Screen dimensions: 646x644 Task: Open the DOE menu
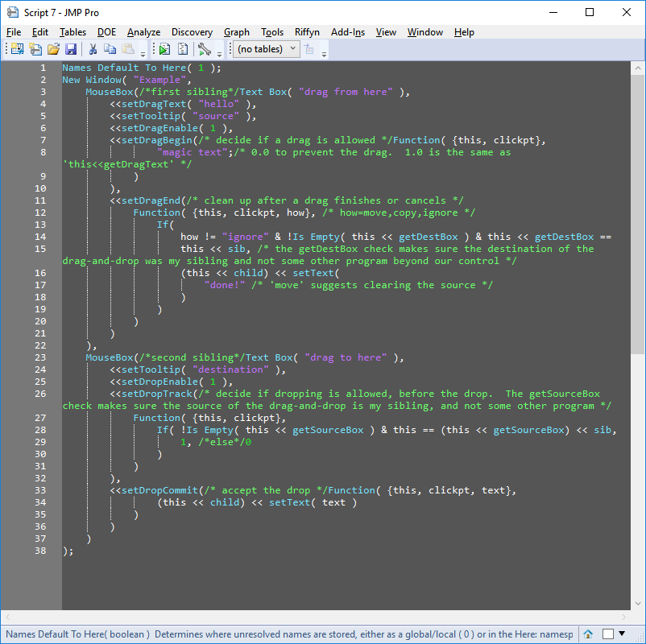106,32
